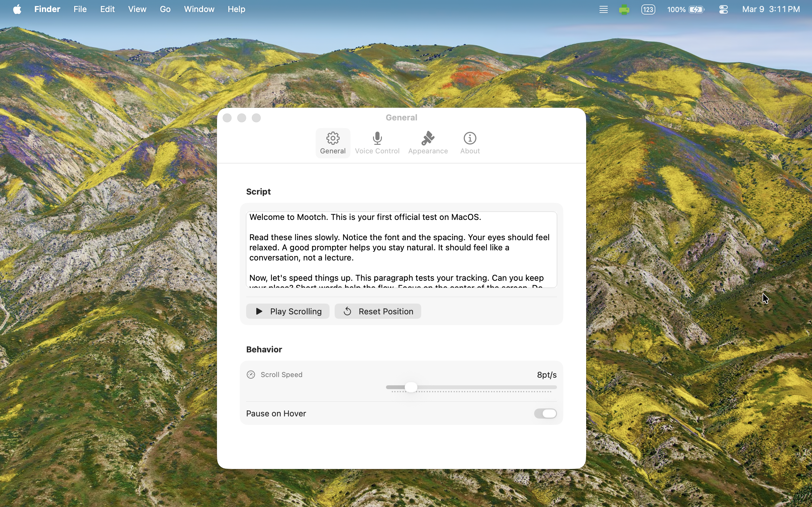Open the File menu
The width and height of the screenshot is (812, 507).
tap(80, 10)
